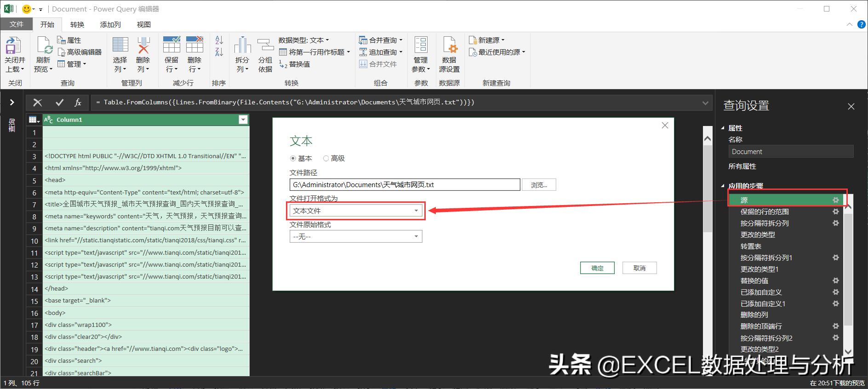Image resolution: width=868 pixels, height=389 pixels.
Task: Click the 浏览... browse button
Action: click(x=539, y=185)
